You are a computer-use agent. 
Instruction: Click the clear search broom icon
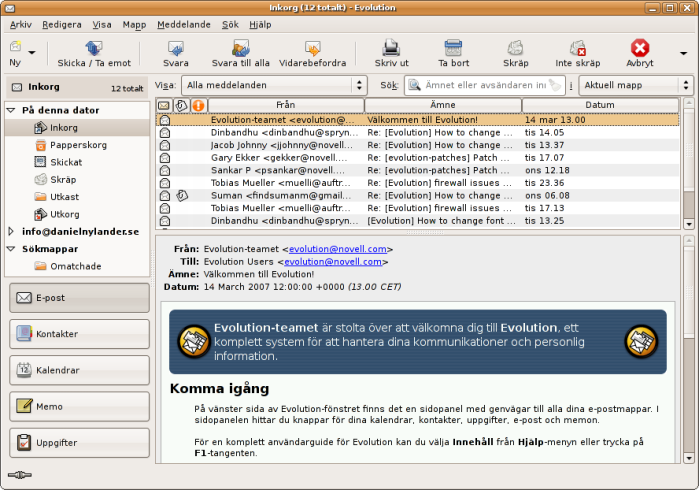point(555,85)
